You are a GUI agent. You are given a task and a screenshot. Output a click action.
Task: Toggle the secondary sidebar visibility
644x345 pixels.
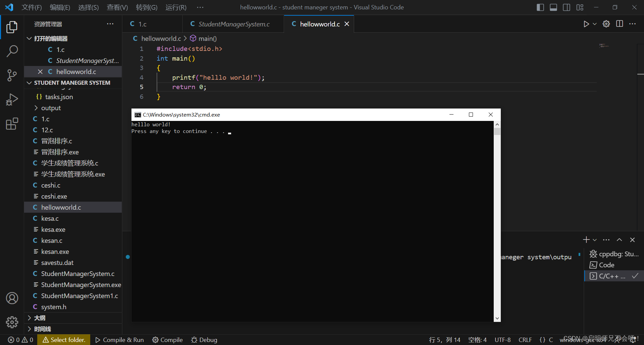point(567,7)
